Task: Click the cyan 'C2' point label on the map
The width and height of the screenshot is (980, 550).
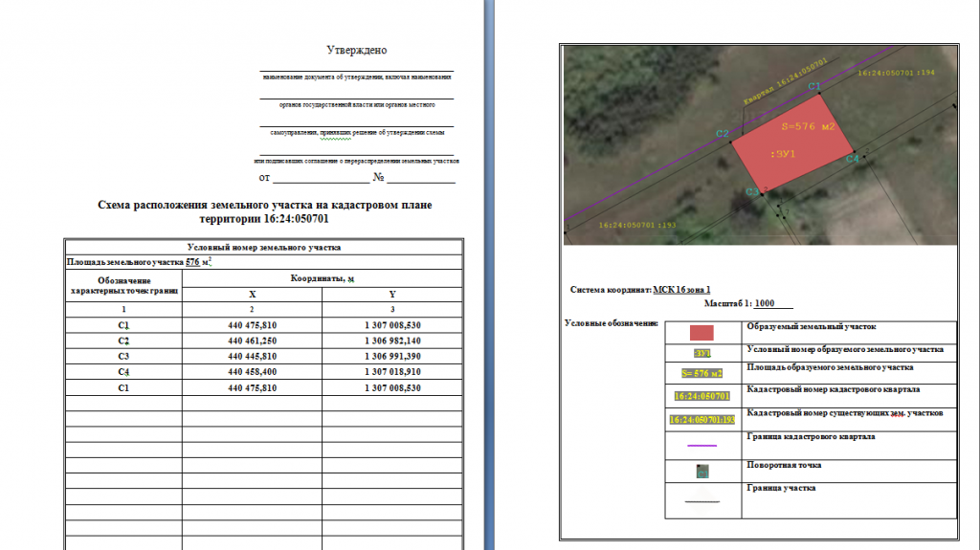Action: 723,134
